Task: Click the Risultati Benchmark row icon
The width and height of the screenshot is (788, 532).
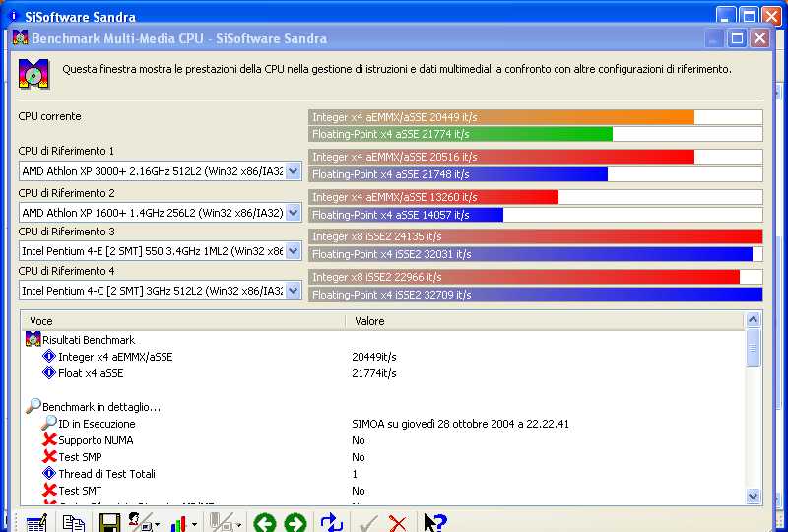Action: pyautogui.click(x=33, y=339)
